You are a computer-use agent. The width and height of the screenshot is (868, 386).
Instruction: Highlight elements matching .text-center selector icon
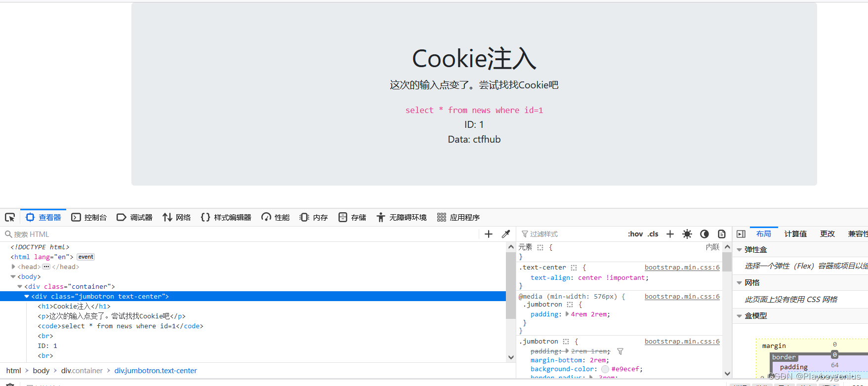(x=574, y=268)
